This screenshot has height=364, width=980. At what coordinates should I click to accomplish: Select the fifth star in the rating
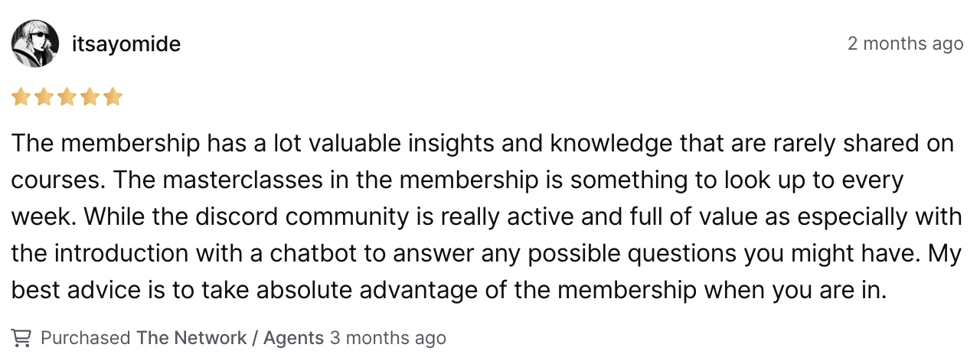click(113, 97)
